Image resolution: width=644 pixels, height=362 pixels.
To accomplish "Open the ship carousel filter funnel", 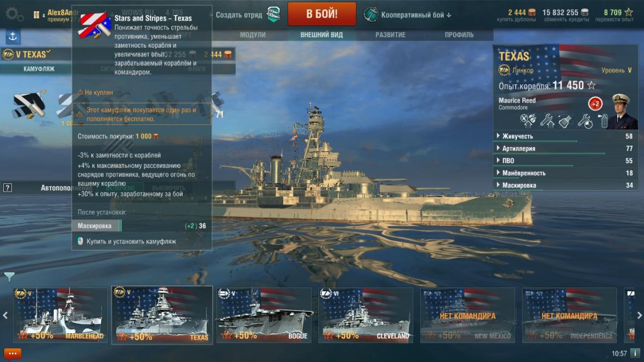I will (x=9, y=277).
